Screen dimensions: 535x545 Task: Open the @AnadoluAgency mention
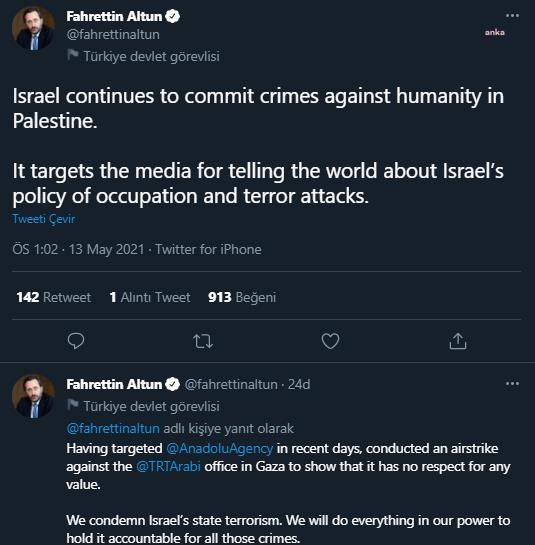220,448
